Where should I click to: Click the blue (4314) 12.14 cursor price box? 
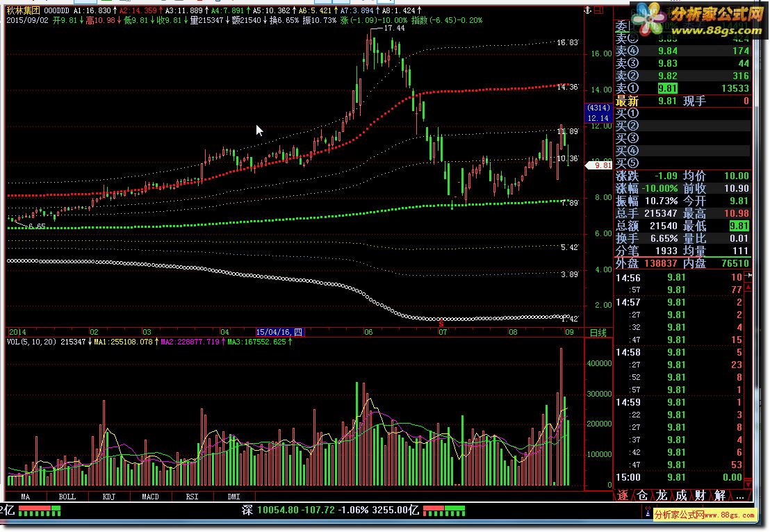(598, 113)
